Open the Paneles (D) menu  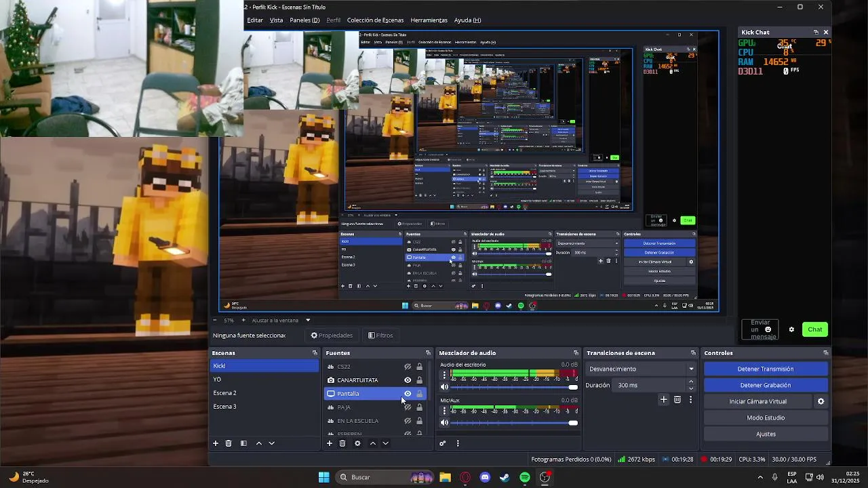[304, 20]
